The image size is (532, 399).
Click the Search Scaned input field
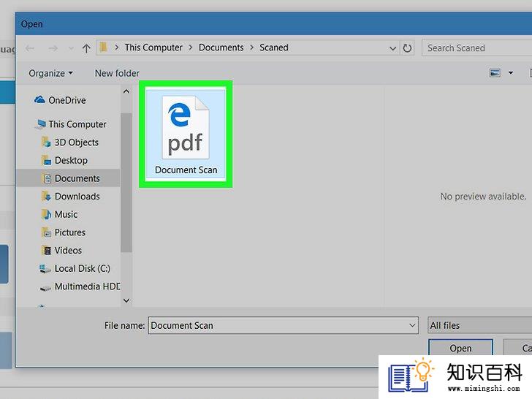tap(476, 47)
